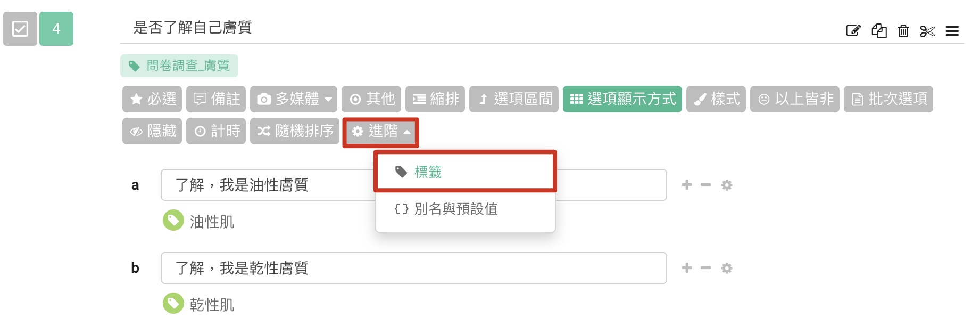Viewport: 980px width, 325px height.
Task: Open the hamburger menu icon
Action: tap(952, 31)
